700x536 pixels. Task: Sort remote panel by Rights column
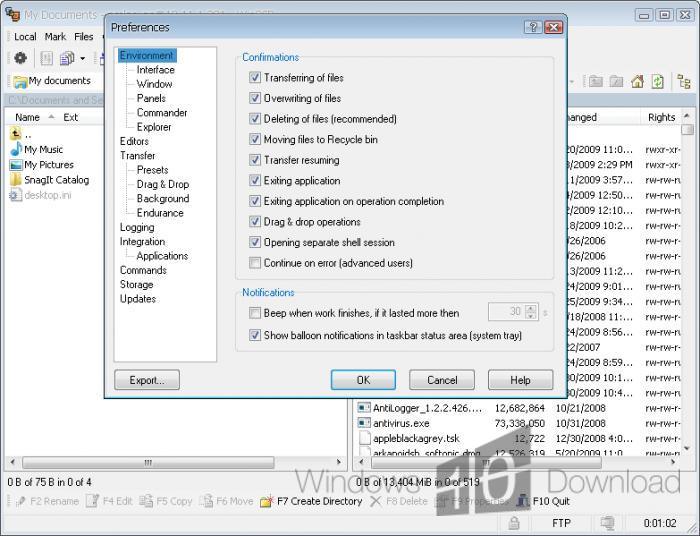[x=661, y=117]
